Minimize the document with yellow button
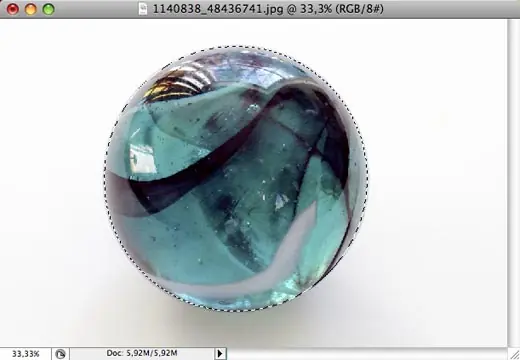Viewport: 520px width, 360px height. coord(31,9)
